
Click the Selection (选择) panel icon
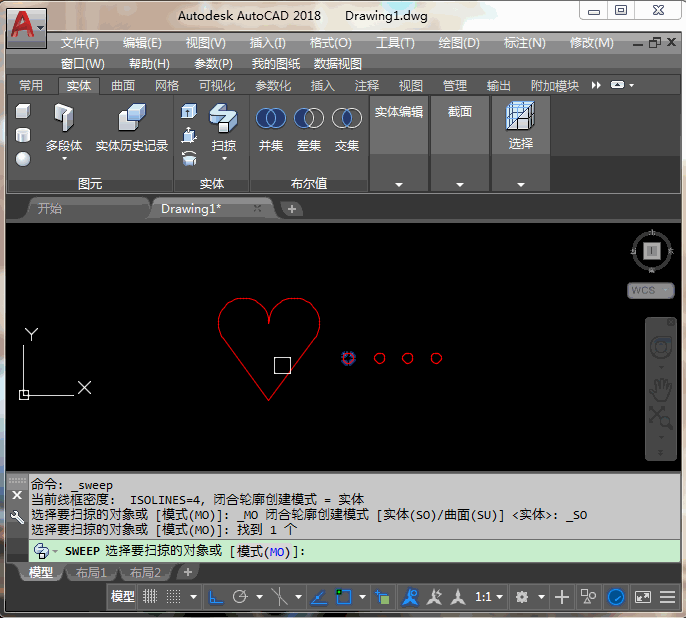tap(521, 116)
